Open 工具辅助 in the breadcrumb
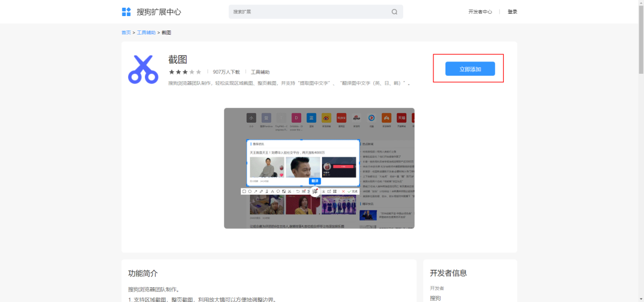Viewport: 644px width, 302px height. [146, 32]
